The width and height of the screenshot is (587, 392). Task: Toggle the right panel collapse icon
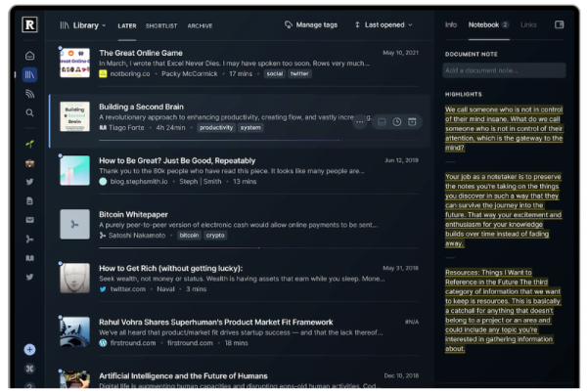[x=559, y=24]
